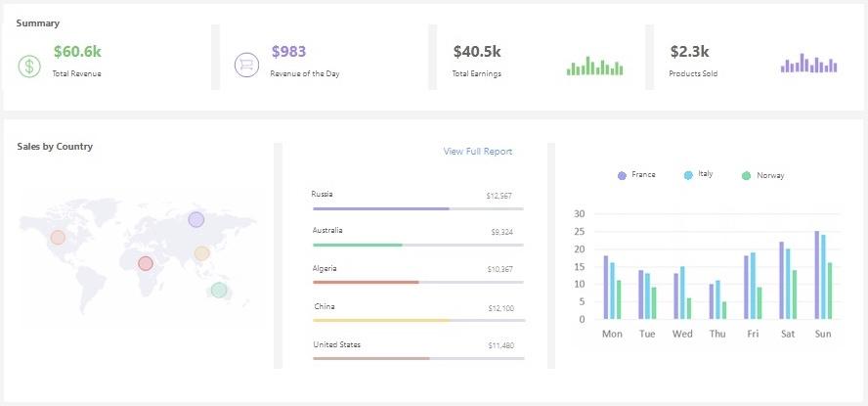Select the orange map marker over North America

(x=58, y=237)
